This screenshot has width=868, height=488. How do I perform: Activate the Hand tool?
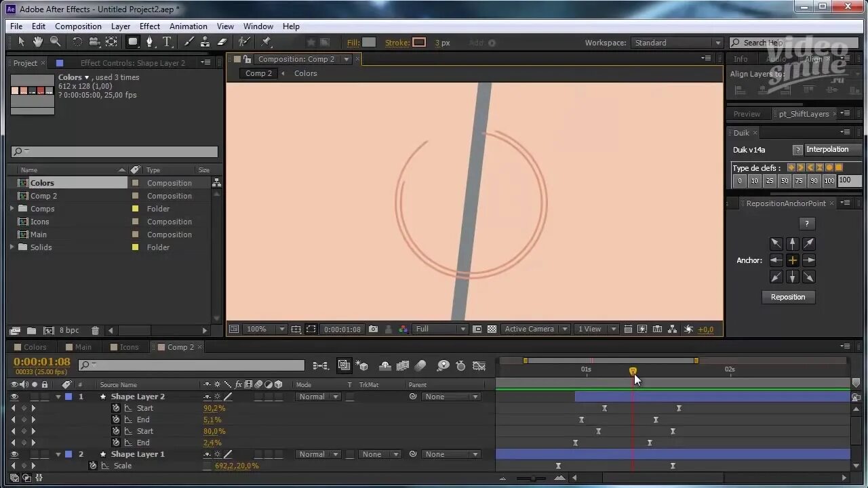(x=38, y=42)
